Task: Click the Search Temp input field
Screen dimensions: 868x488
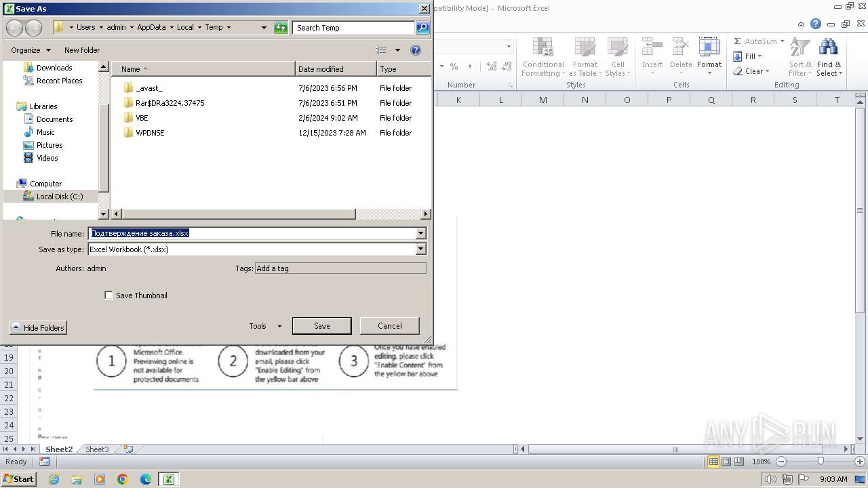Action: pyautogui.click(x=354, y=28)
